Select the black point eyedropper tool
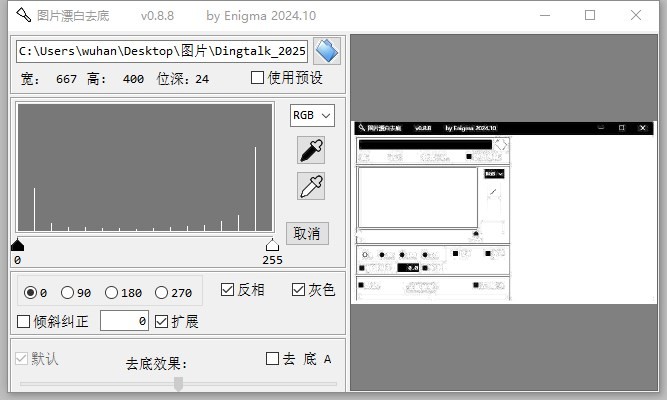 pos(312,150)
